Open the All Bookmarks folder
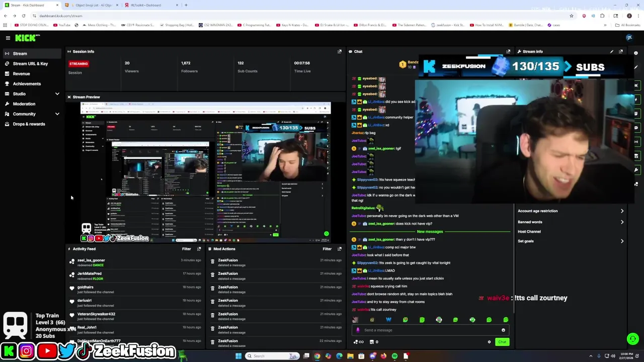644x362 pixels. [x=628, y=25]
